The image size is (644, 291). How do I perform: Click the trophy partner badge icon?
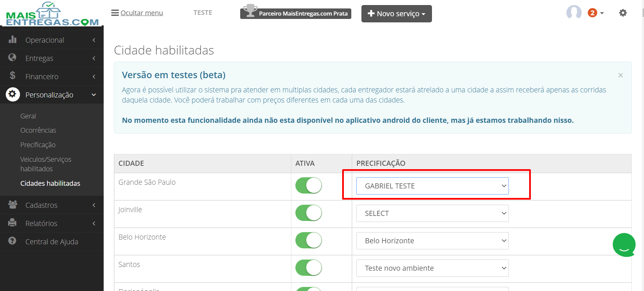(x=250, y=10)
